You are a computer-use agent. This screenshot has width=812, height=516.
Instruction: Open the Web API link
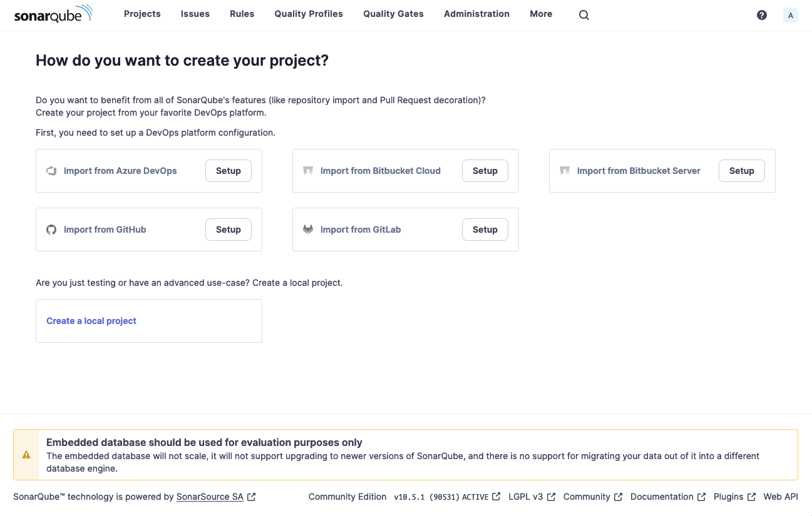[x=781, y=497]
